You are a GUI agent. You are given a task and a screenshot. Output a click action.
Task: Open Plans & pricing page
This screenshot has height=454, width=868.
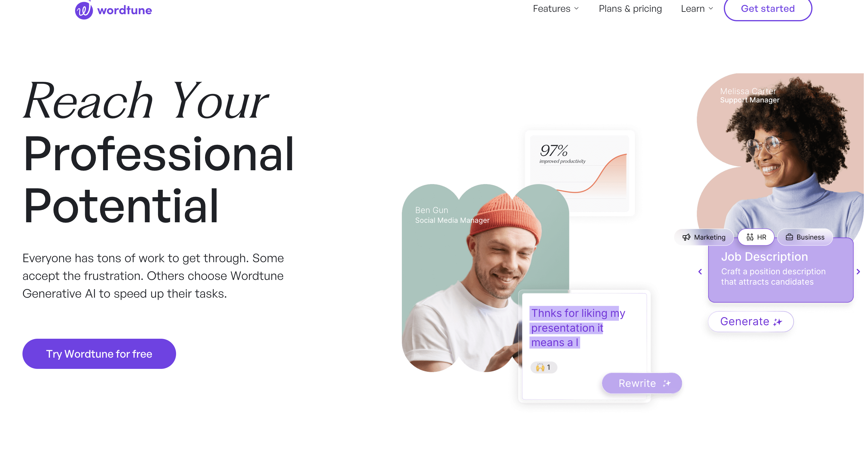point(630,9)
